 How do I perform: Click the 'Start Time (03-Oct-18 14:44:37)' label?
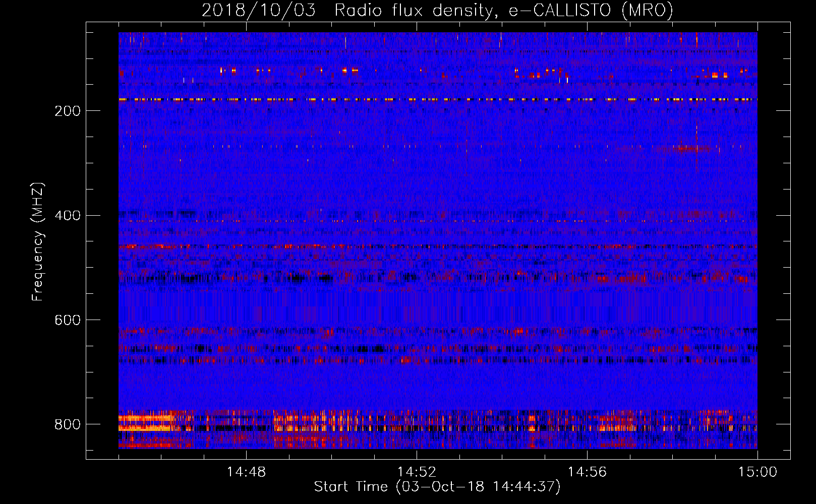437,487
